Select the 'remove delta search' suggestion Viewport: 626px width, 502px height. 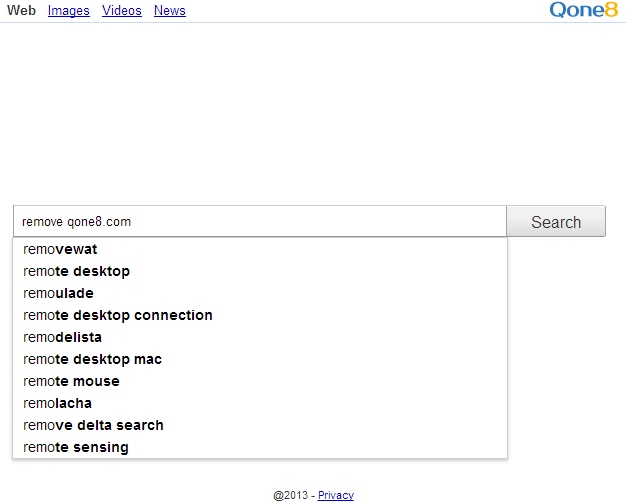tap(93, 425)
